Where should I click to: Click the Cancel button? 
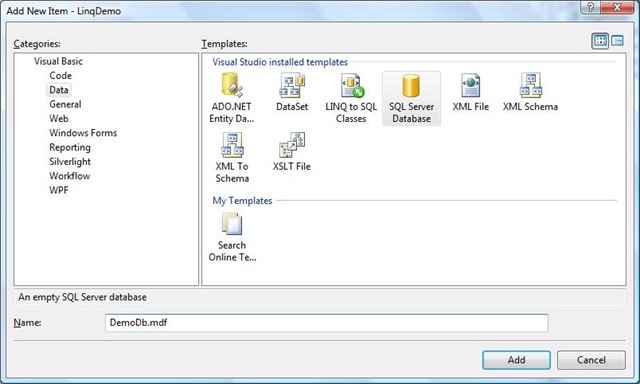pos(591,360)
